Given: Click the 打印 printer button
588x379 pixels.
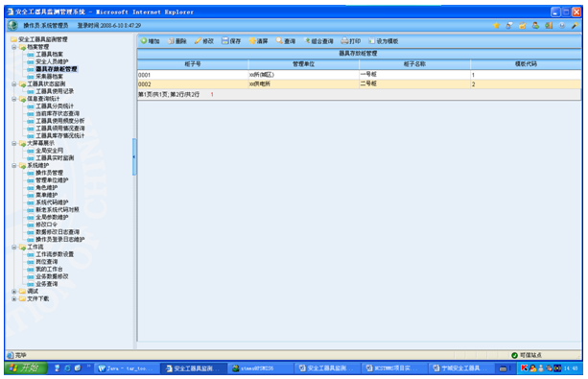Looking at the screenshot, I should (x=351, y=41).
